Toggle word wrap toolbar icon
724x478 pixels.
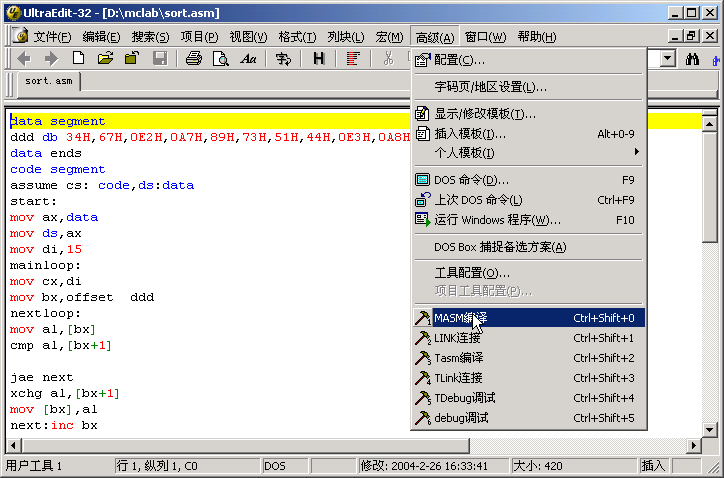pyautogui.click(x=283, y=59)
